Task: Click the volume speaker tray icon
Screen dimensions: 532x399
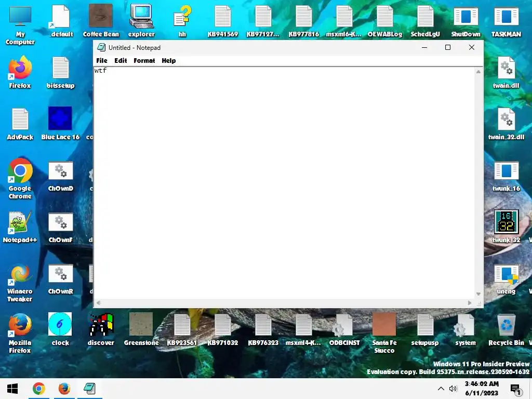Action: pos(453,389)
